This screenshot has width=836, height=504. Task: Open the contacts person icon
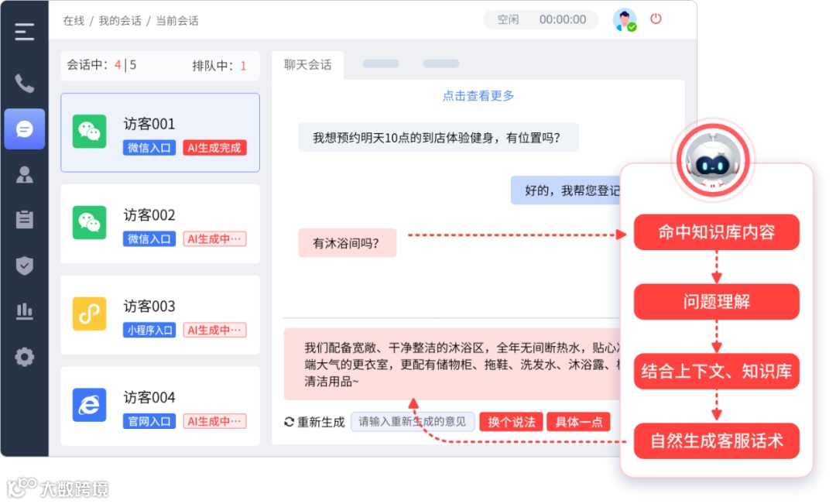pos(24,174)
